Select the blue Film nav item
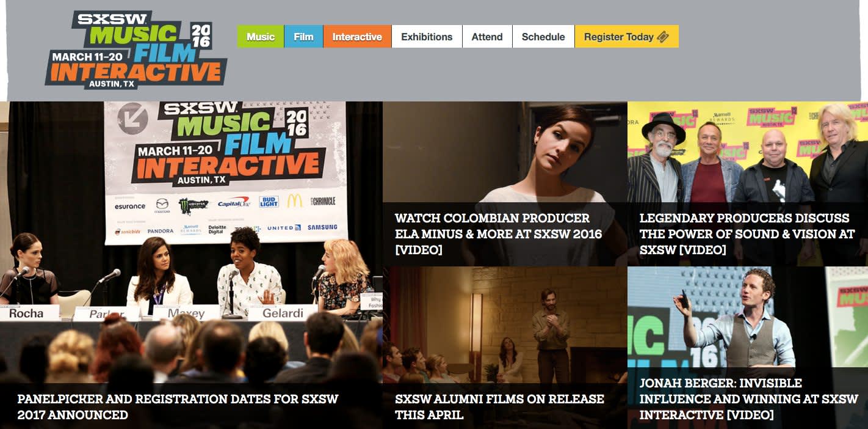 click(x=304, y=36)
